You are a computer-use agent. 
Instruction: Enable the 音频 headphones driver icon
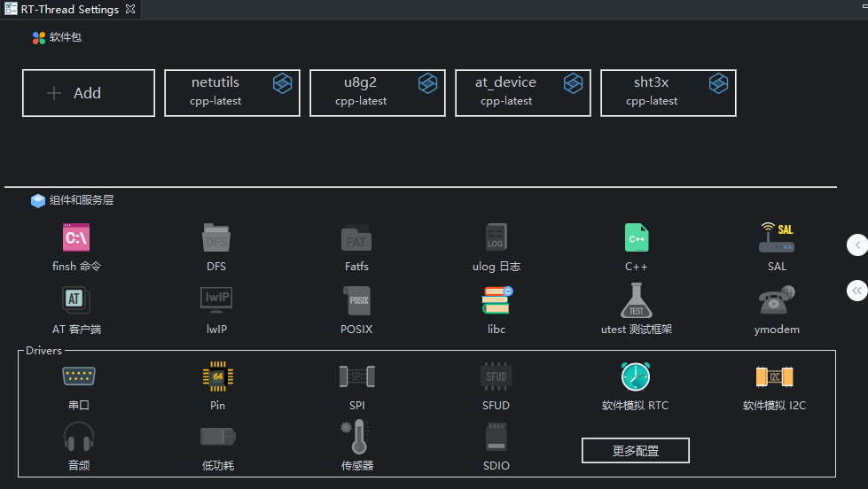(79, 437)
